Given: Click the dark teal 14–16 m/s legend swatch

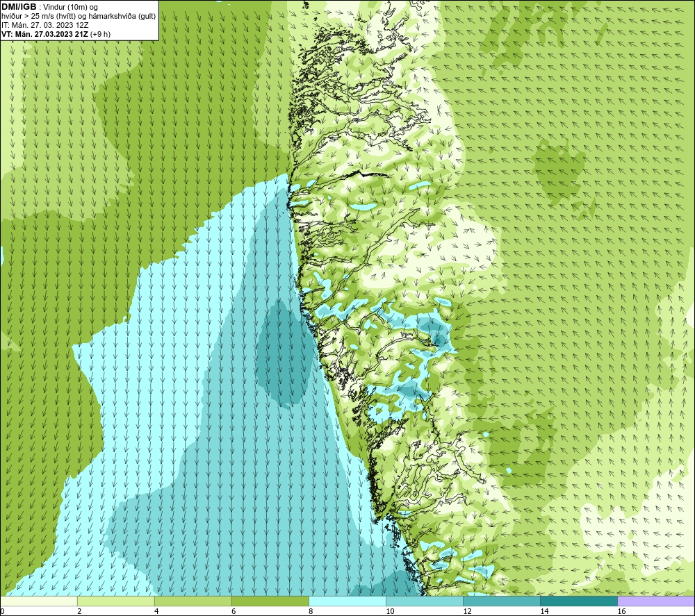Looking at the screenshot, I should pyautogui.click(x=578, y=601).
